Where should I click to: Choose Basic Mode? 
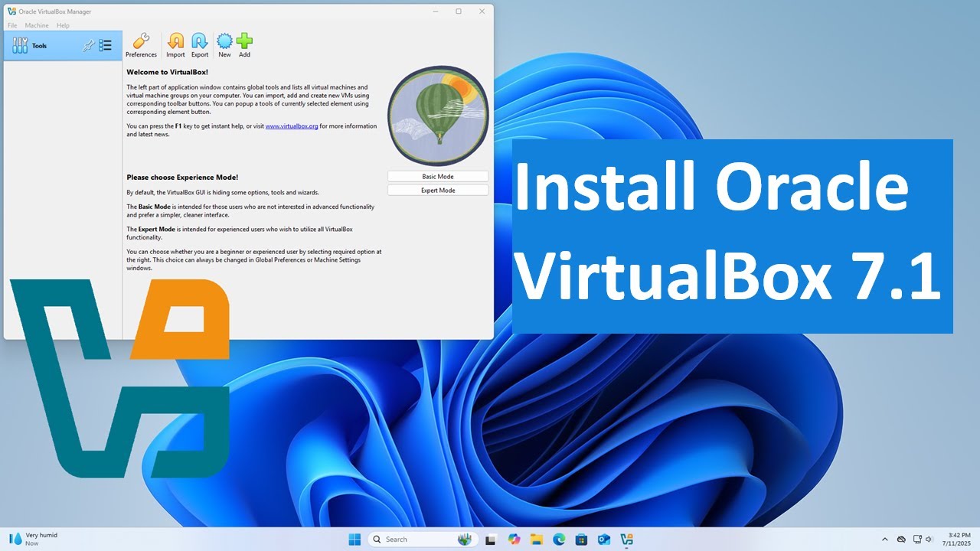[x=438, y=177]
